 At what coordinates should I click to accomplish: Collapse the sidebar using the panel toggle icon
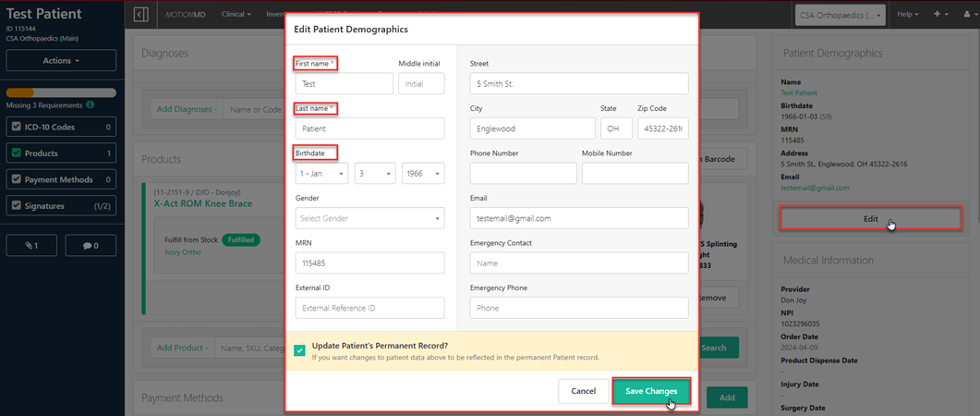(140, 15)
